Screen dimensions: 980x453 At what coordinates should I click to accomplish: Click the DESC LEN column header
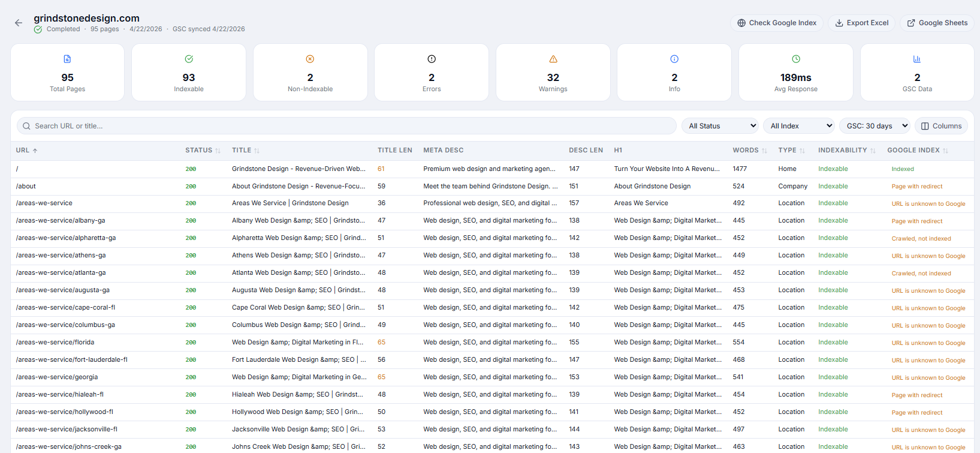[x=586, y=151]
